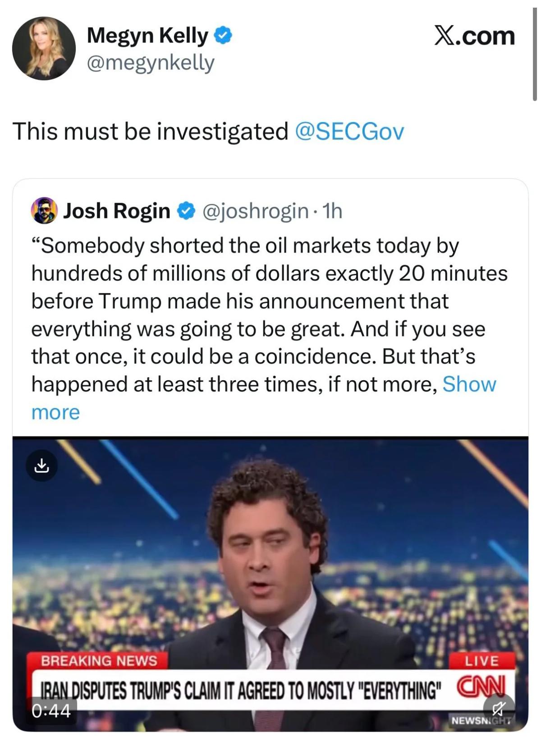The width and height of the screenshot is (541, 756).
Task: Expand the quoted tweet with Show more
Action: click(x=469, y=384)
